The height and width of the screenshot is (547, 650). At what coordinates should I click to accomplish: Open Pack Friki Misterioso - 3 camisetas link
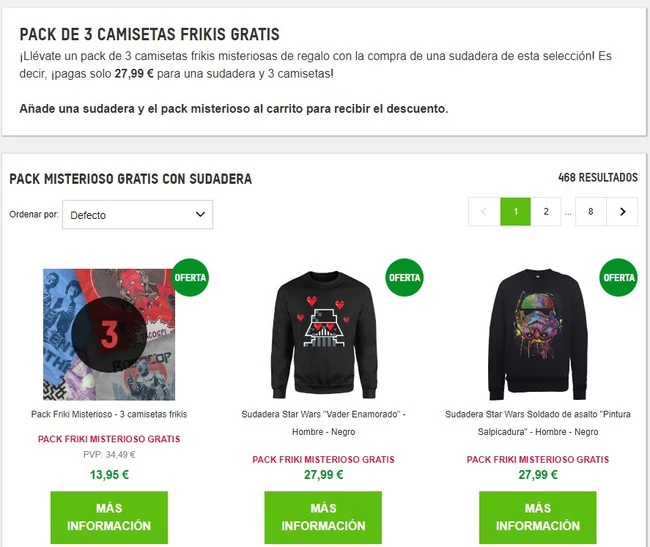pyautogui.click(x=109, y=414)
